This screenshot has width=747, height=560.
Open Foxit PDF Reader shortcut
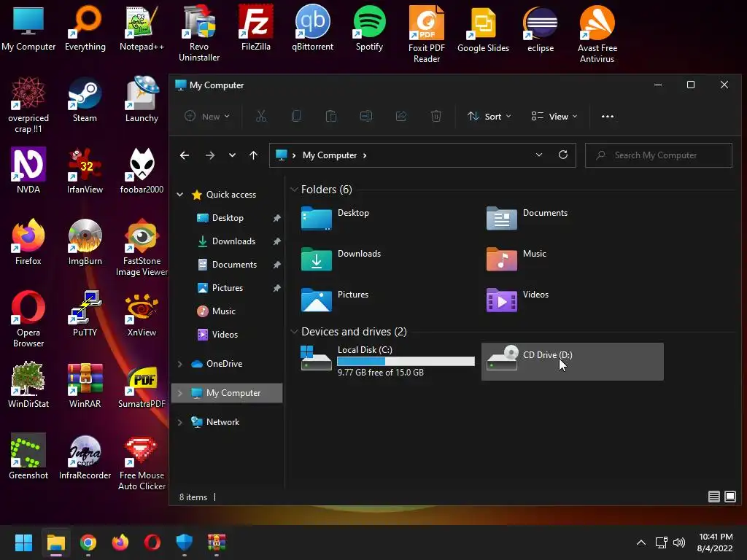click(426, 34)
